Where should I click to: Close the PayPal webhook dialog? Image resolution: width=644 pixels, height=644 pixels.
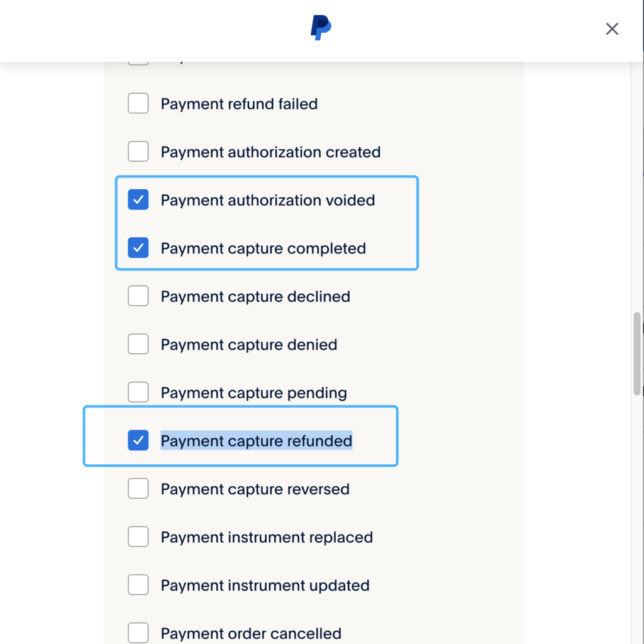click(x=612, y=29)
